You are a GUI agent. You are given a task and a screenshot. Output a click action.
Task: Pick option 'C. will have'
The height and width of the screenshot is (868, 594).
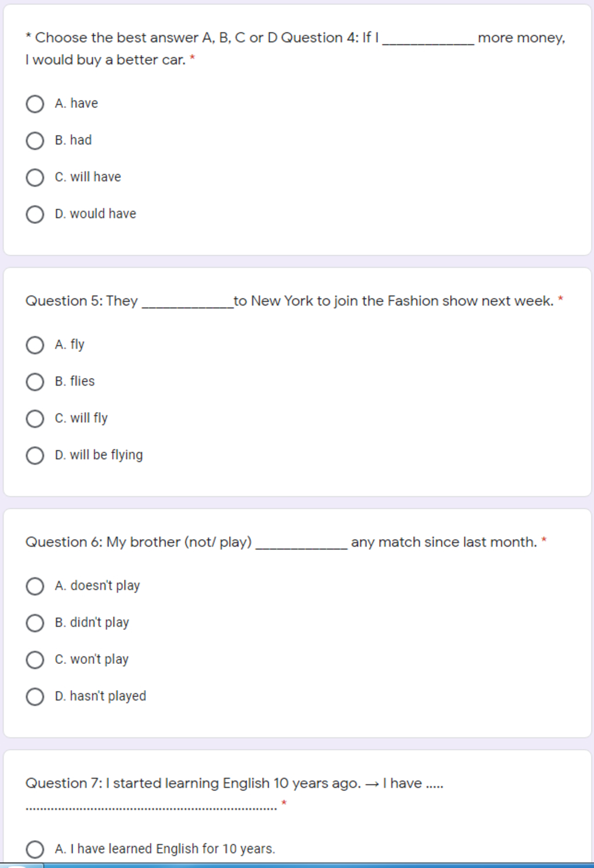[x=35, y=177]
